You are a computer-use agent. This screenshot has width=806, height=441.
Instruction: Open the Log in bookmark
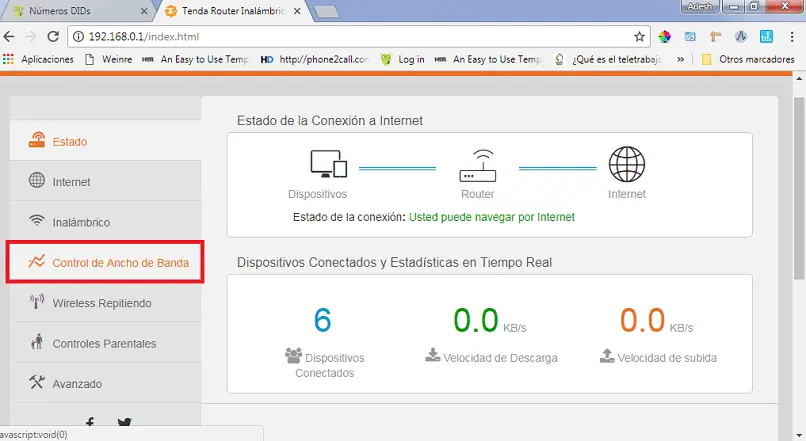point(402,60)
